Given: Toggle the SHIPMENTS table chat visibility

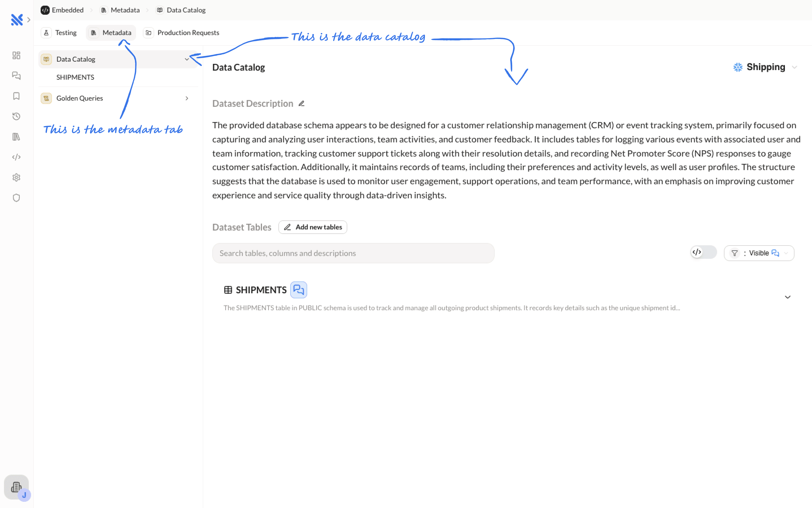Looking at the screenshot, I should (x=298, y=290).
